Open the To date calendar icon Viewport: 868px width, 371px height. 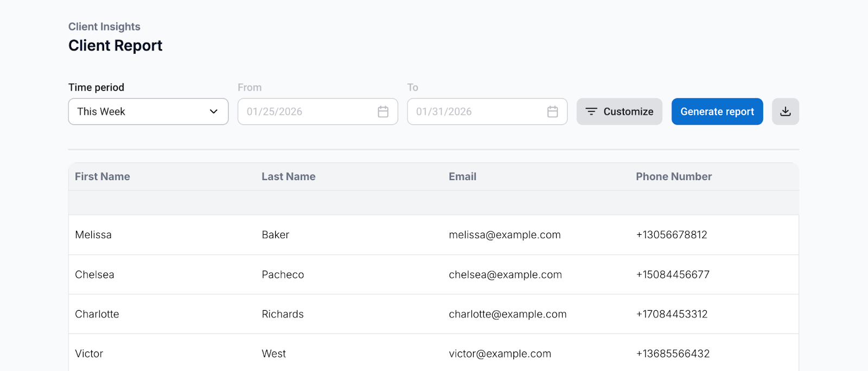tap(552, 112)
